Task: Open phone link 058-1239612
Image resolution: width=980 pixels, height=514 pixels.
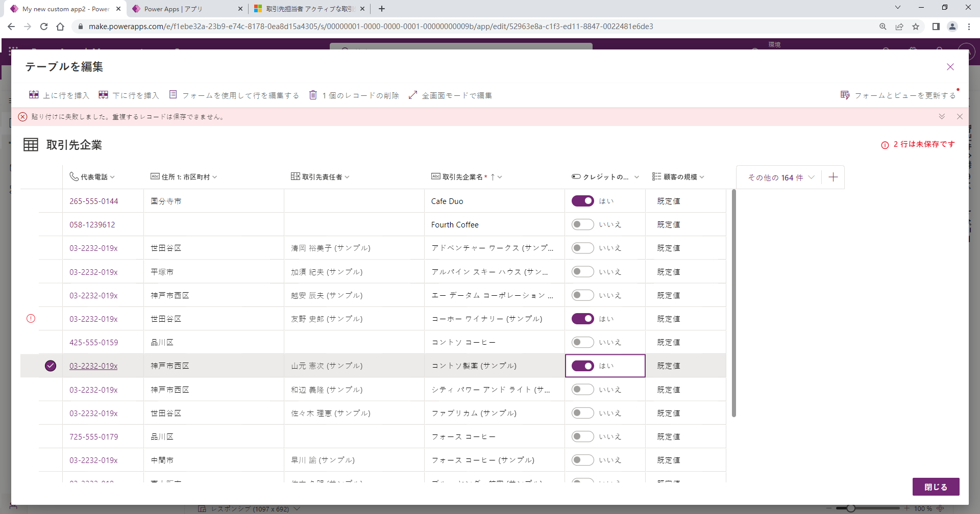Action: (92, 225)
